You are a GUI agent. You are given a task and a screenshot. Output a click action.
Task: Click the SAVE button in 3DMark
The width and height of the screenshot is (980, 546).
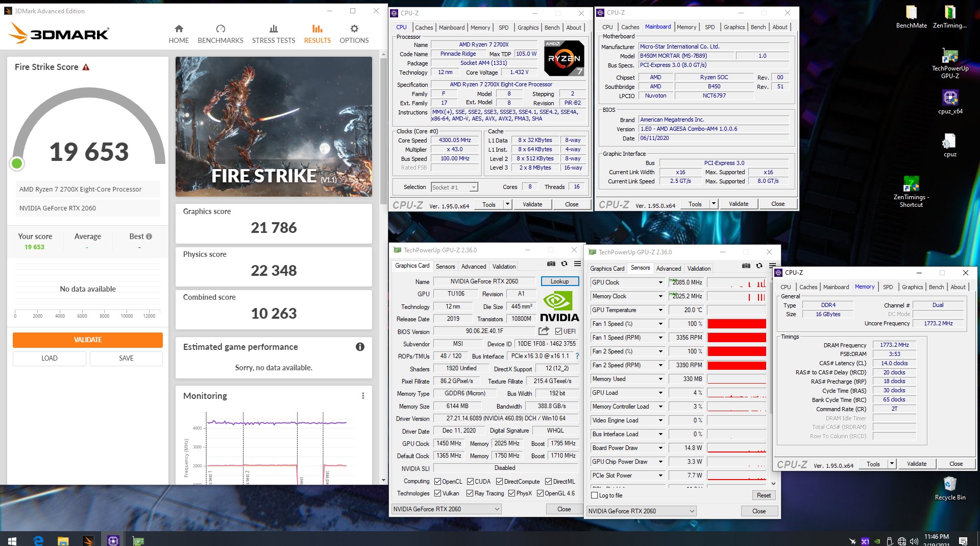[126, 358]
